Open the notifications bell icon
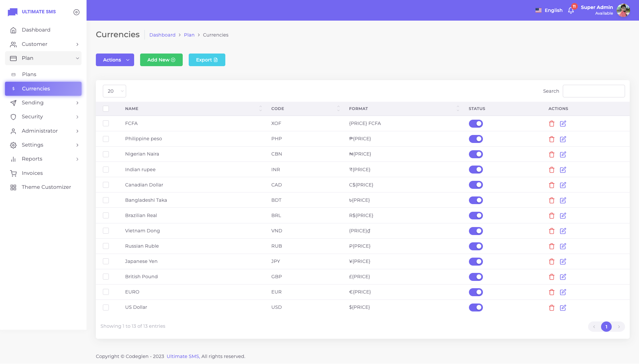Screen dimensions: 639x364 coord(571,10)
